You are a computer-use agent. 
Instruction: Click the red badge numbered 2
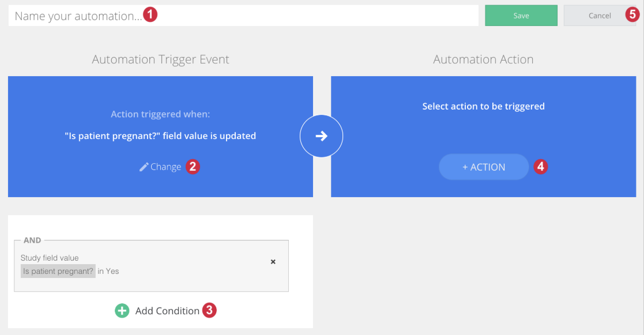tap(193, 167)
